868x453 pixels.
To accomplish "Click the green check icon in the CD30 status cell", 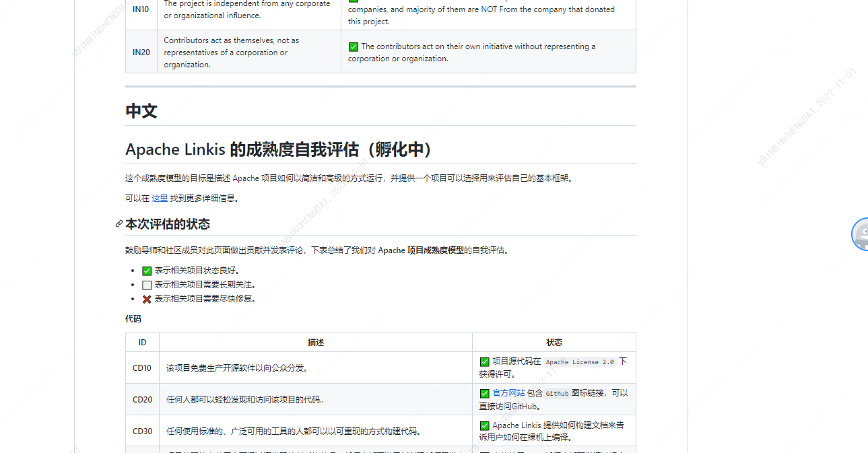I will pos(484,425).
